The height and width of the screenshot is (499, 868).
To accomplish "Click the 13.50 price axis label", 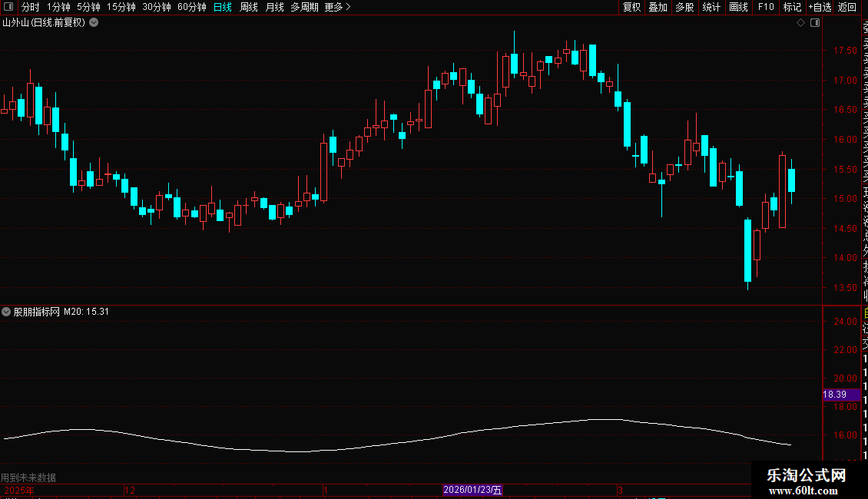I will click(845, 288).
